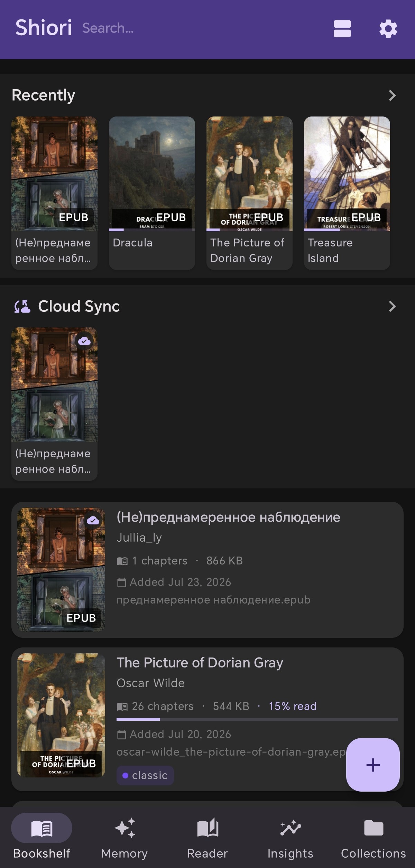Open the Collections folder icon
The width and height of the screenshot is (415, 868).
coord(373,828)
